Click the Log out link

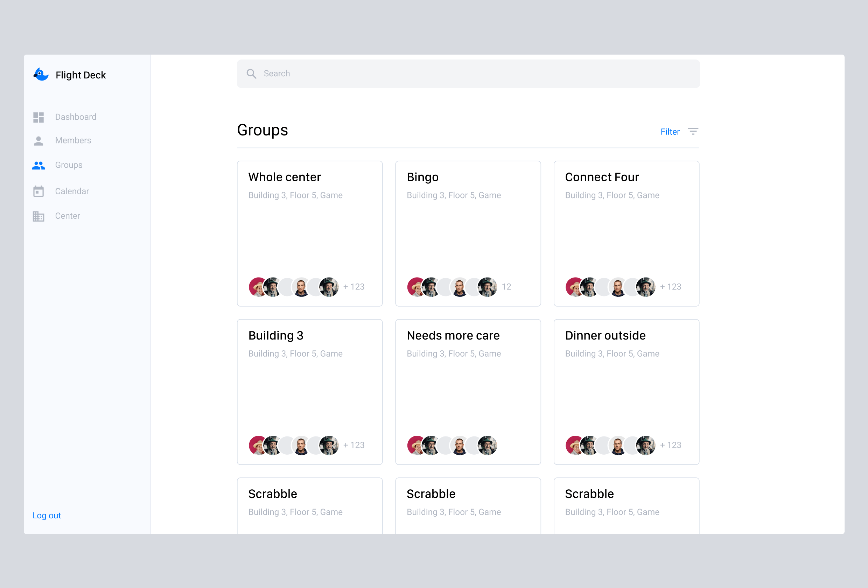(x=46, y=516)
